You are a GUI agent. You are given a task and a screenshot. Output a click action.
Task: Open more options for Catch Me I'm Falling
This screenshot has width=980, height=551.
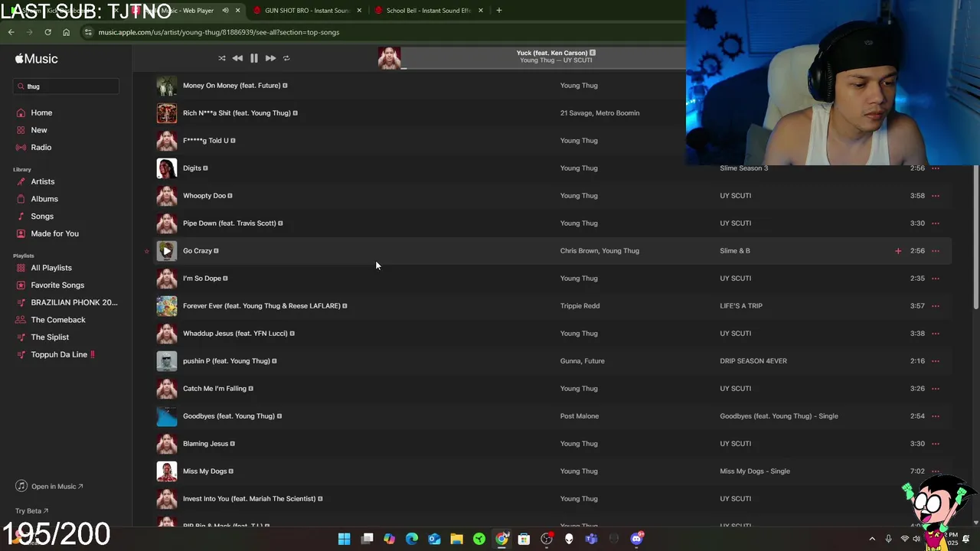936,389
